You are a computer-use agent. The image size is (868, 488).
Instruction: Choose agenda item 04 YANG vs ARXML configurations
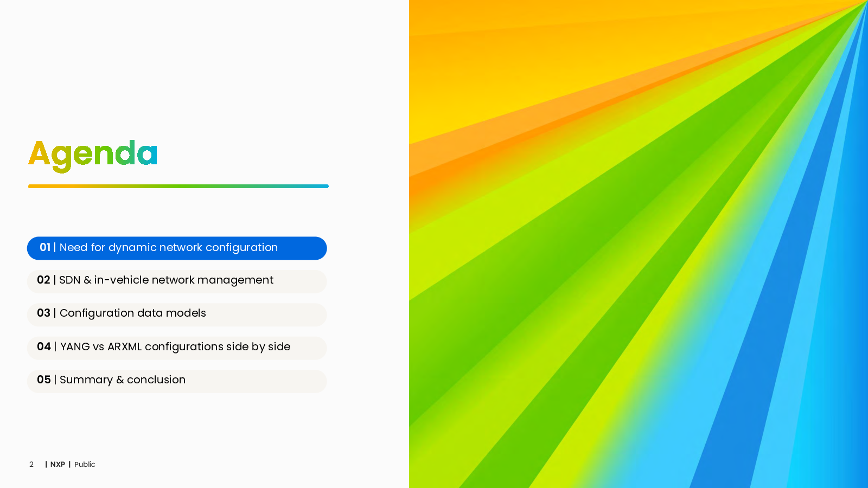tap(177, 348)
